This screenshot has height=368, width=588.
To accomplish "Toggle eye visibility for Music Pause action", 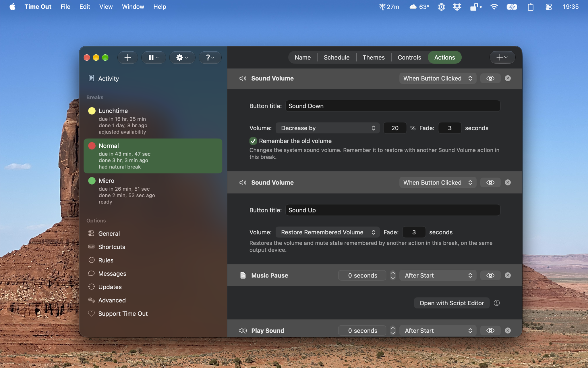I will point(490,275).
